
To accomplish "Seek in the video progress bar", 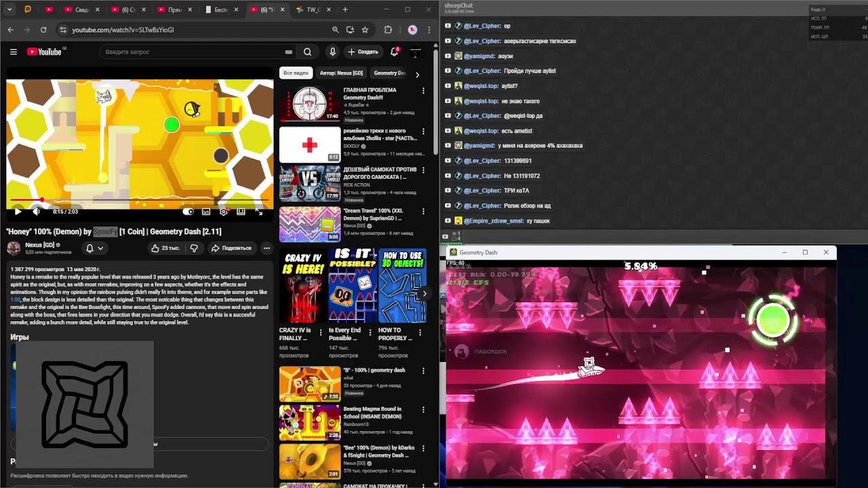I will pos(140,200).
